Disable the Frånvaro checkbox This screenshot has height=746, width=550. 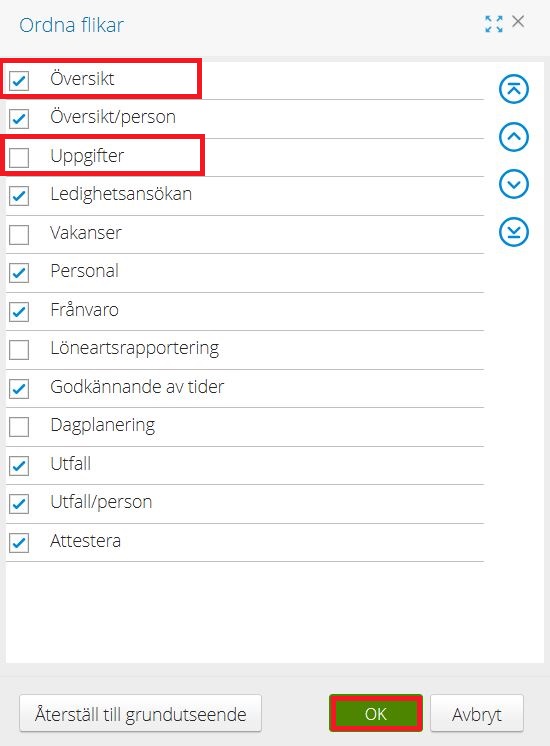[19, 311]
